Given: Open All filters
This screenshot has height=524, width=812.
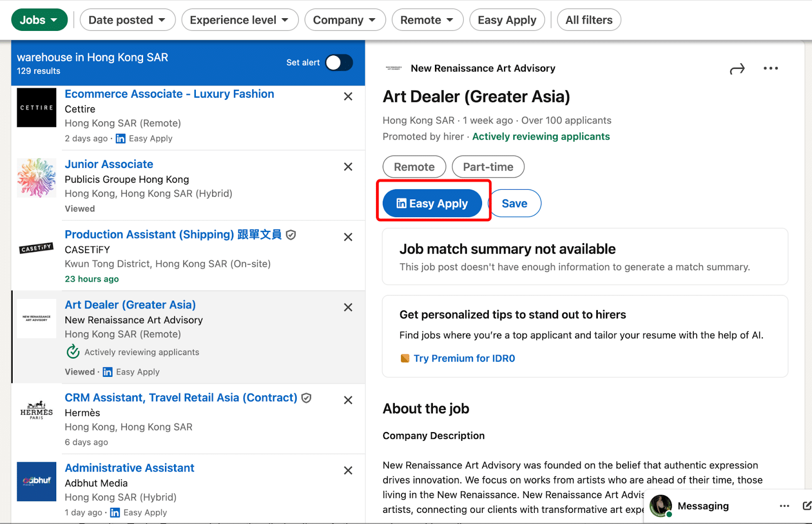Looking at the screenshot, I should tap(589, 20).
